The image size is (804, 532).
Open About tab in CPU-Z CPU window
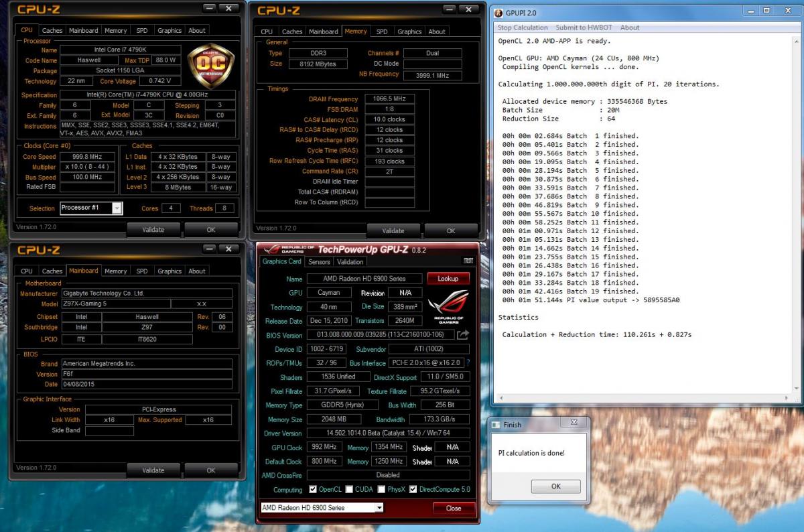tap(197, 30)
